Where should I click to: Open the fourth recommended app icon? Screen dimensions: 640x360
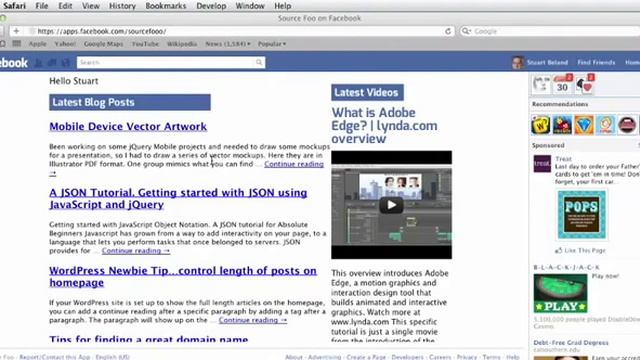click(x=606, y=125)
